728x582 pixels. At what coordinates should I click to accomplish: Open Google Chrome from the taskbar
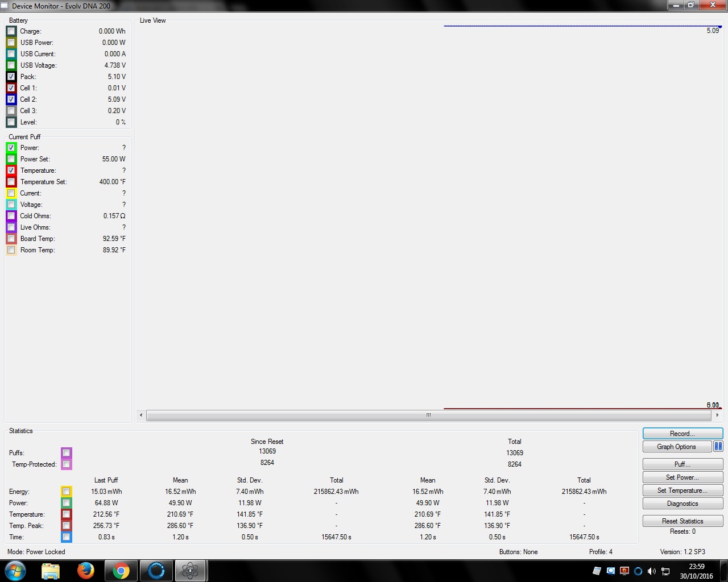121,570
